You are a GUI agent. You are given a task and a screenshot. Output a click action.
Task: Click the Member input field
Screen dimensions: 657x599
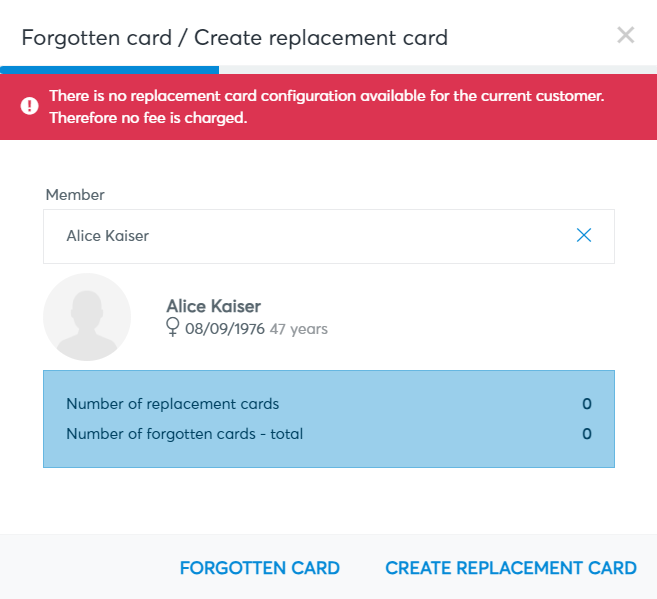coord(329,236)
